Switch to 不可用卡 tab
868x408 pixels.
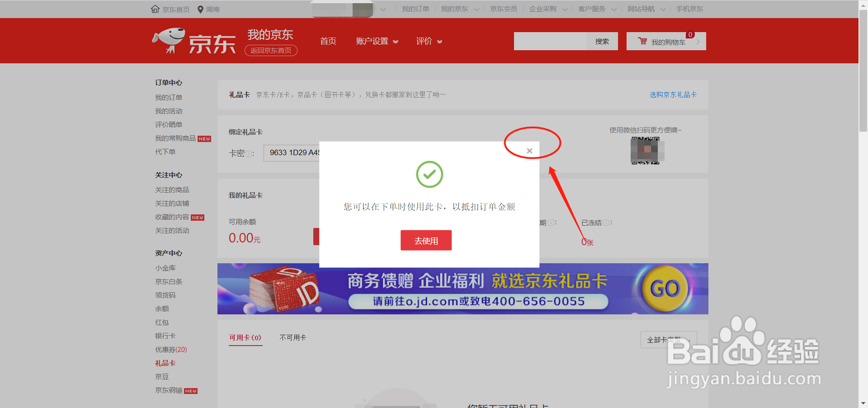point(293,337)
